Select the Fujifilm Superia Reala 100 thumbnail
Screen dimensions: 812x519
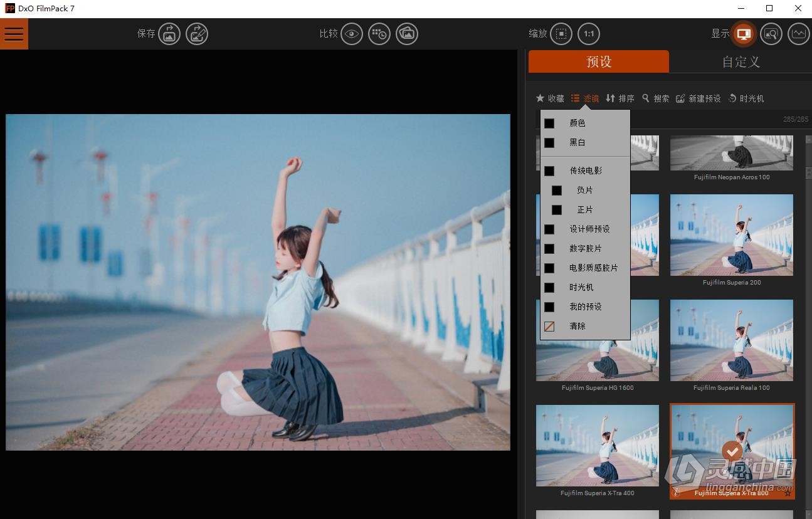coord(732,340)
